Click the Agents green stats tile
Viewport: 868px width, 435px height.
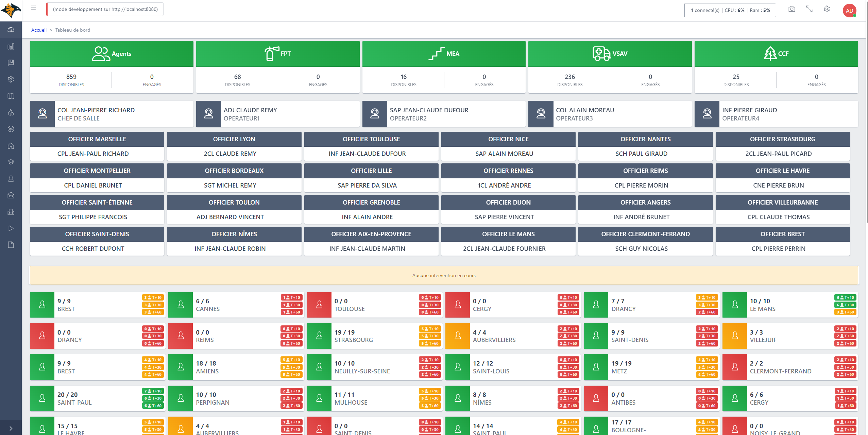click(x=112, y=54)
